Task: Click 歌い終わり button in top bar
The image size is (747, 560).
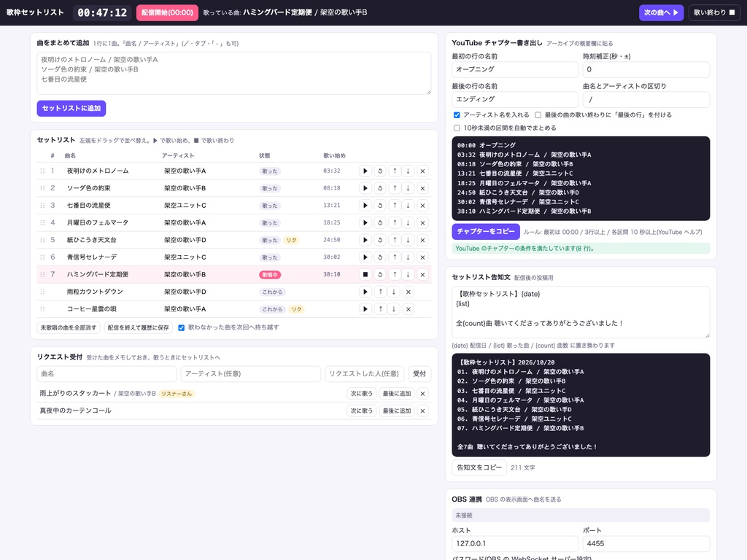Action: click(x=714, y=12)
